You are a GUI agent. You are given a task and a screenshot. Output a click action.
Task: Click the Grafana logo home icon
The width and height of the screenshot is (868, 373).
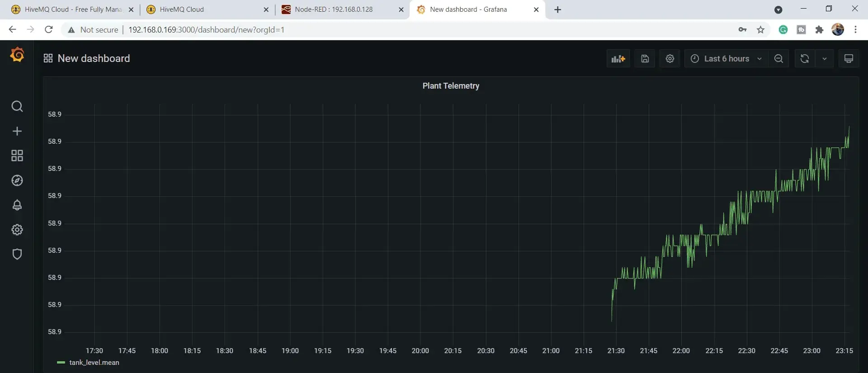click(x=17, y=55)
